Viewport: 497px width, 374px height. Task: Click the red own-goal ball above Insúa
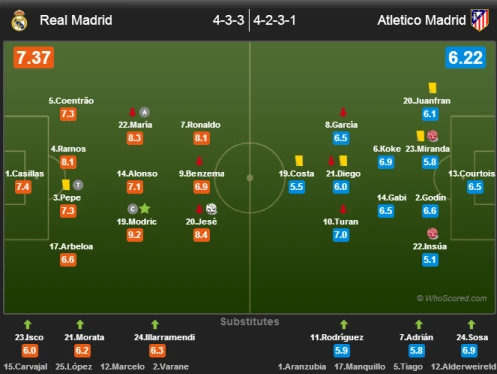pyautogui.click(x=432, y=233)
